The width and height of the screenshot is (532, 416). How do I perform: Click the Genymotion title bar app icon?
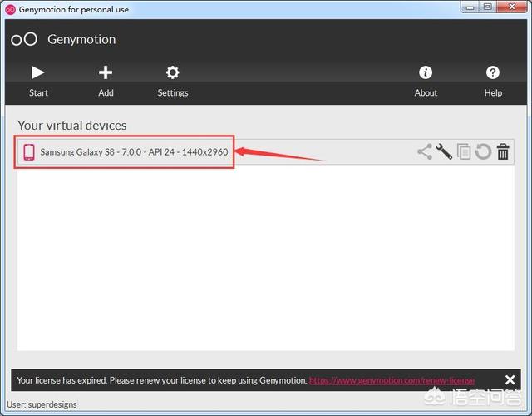pyautogui.click(x=10, y=9)
